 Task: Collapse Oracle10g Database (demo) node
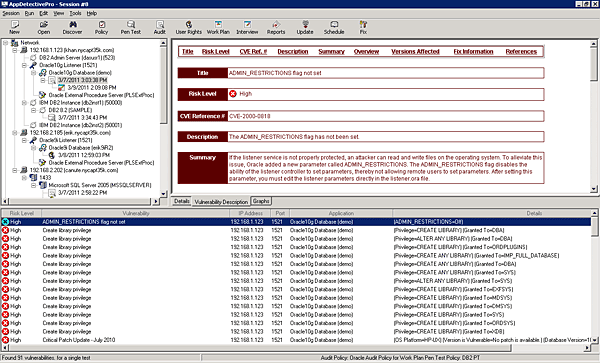coord(34,73)
